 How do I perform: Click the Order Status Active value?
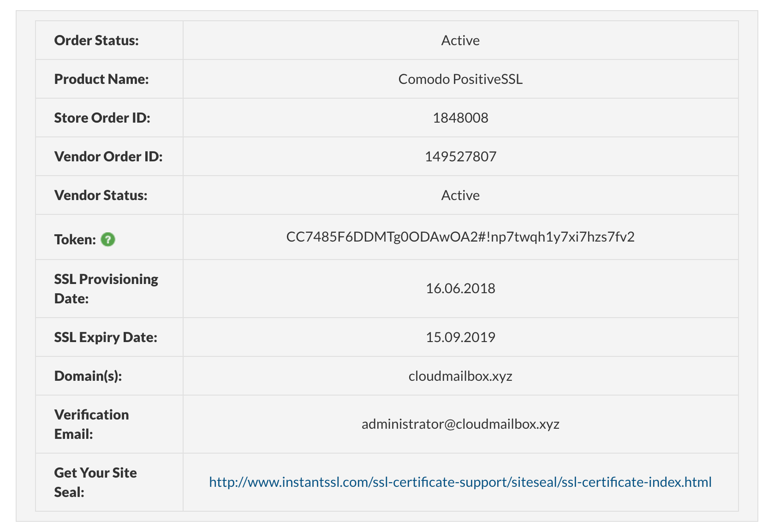click(460, 41)
